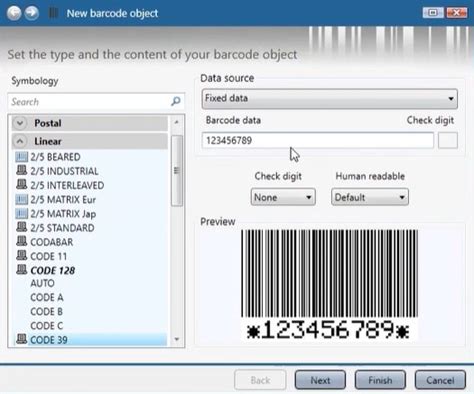Expand the Postal symbology group

20,123
